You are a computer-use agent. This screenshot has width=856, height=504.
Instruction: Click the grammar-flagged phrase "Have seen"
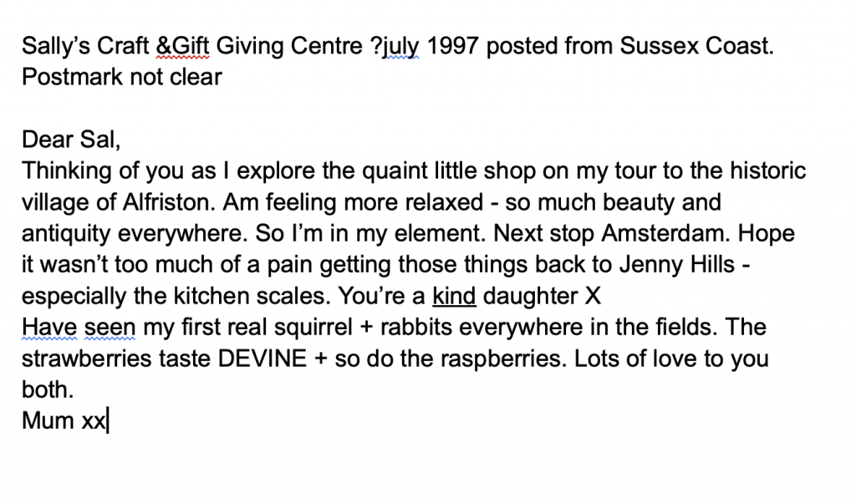pos(79,328)
